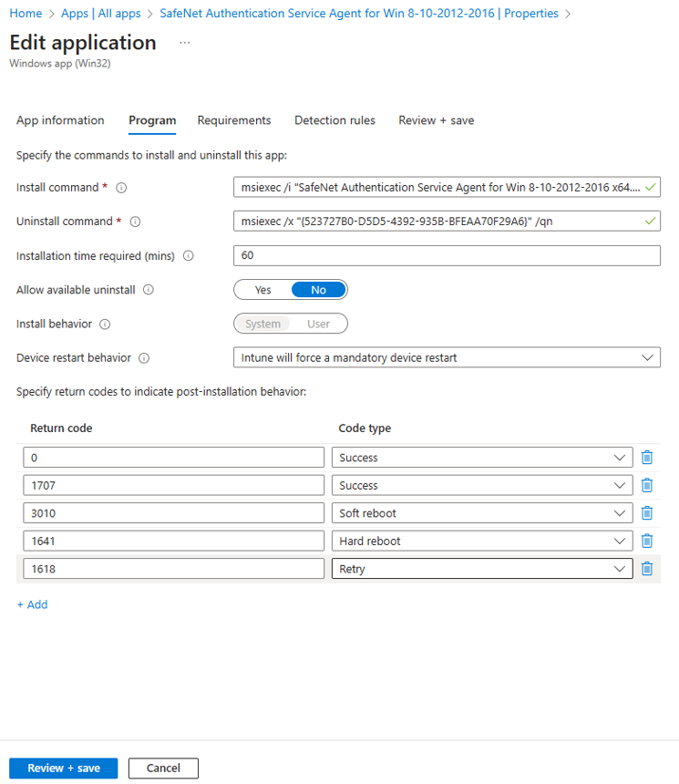The width and height of the screenshot is (679, 784).
Task: Set Allow available uninstall to No
Action: pos(318,290)
